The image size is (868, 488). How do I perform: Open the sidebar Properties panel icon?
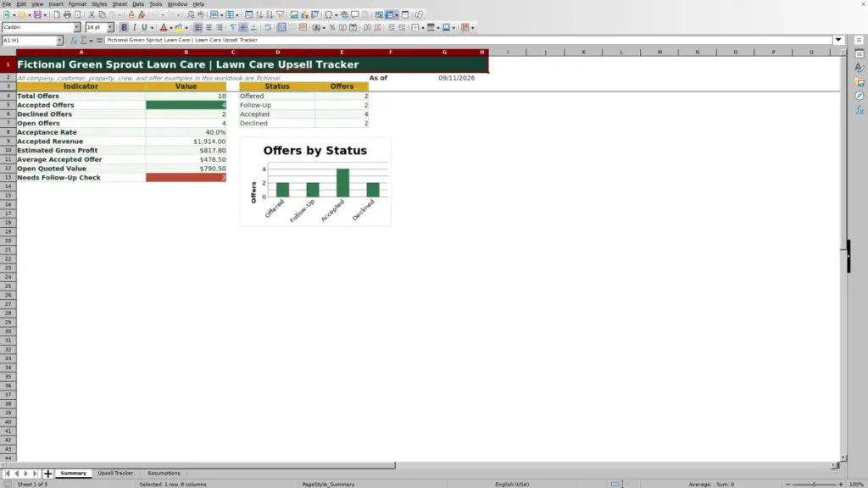point(860,54)
